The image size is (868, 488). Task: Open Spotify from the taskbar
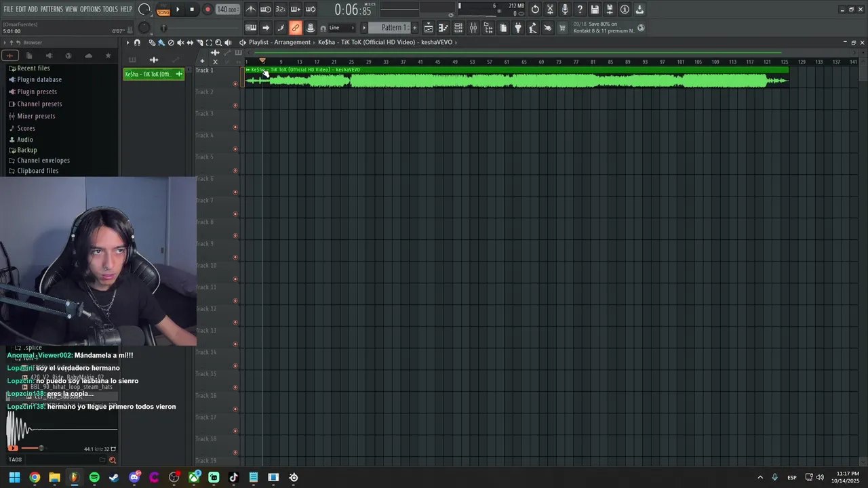coord(94,477)
